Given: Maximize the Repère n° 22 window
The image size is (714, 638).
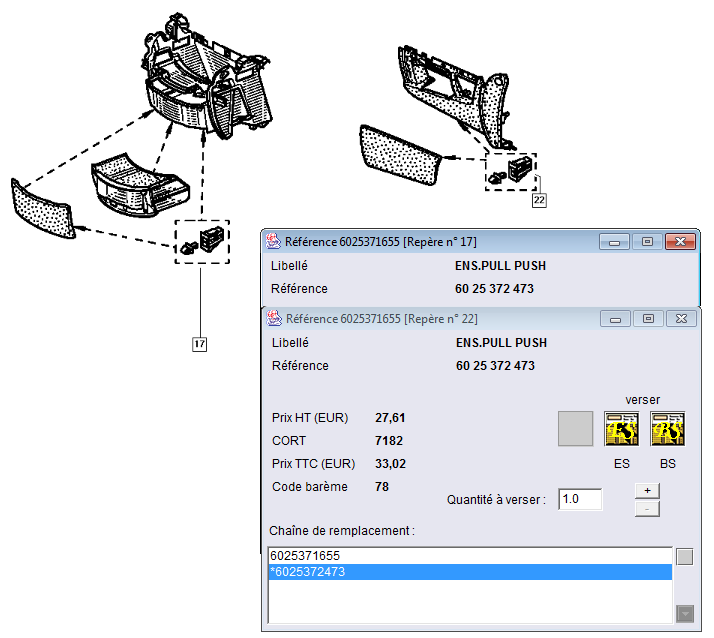Looking at the screenshot, I should click(648, 319).
